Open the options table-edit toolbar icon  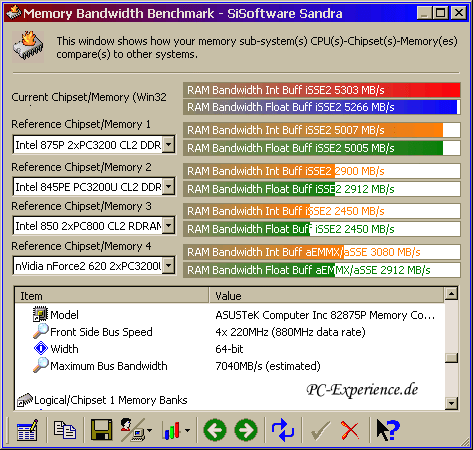point(27,430)
